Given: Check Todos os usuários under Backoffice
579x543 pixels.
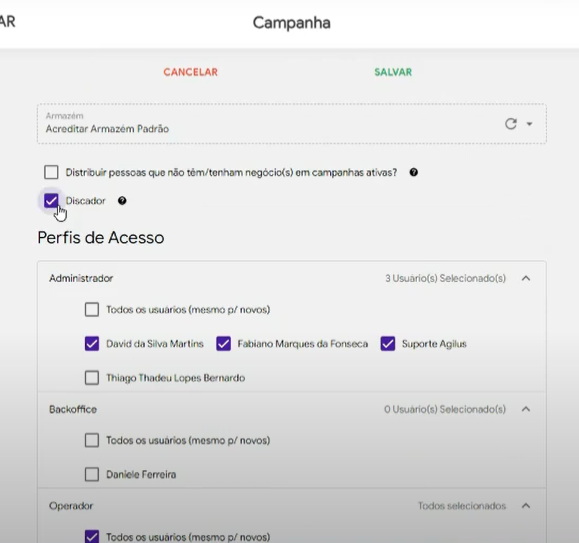Looking at the screenshot, I should pos(92,440).
